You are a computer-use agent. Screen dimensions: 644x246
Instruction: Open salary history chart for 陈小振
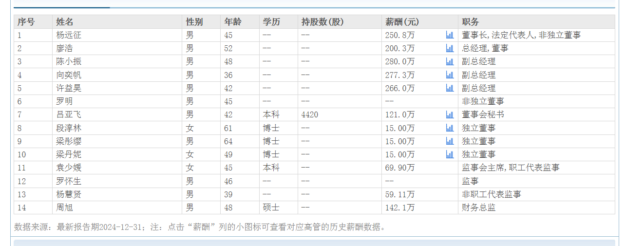point(450,61)
